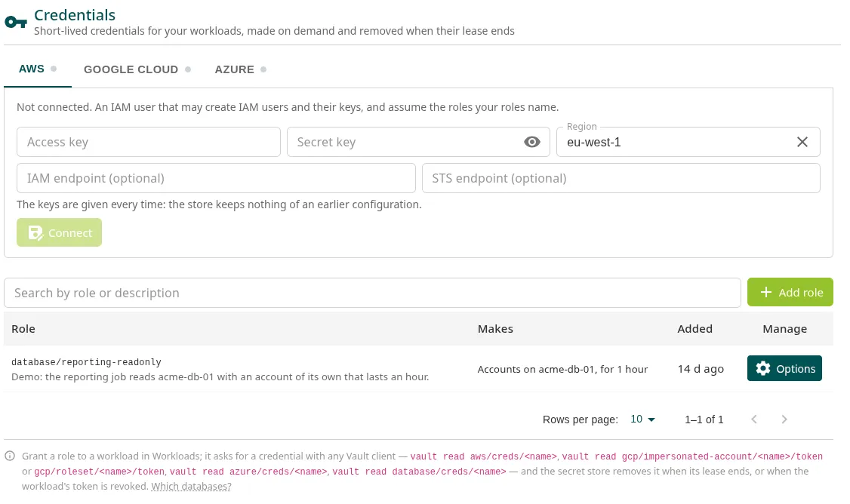
Task: Click the Connect button
Action: (x=59, y=232)
